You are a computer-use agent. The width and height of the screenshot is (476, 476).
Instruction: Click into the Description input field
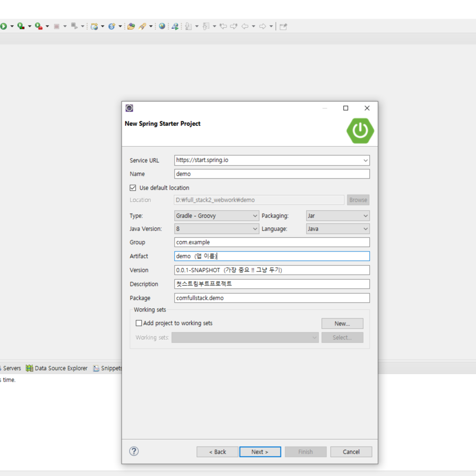tap(272, 284)
